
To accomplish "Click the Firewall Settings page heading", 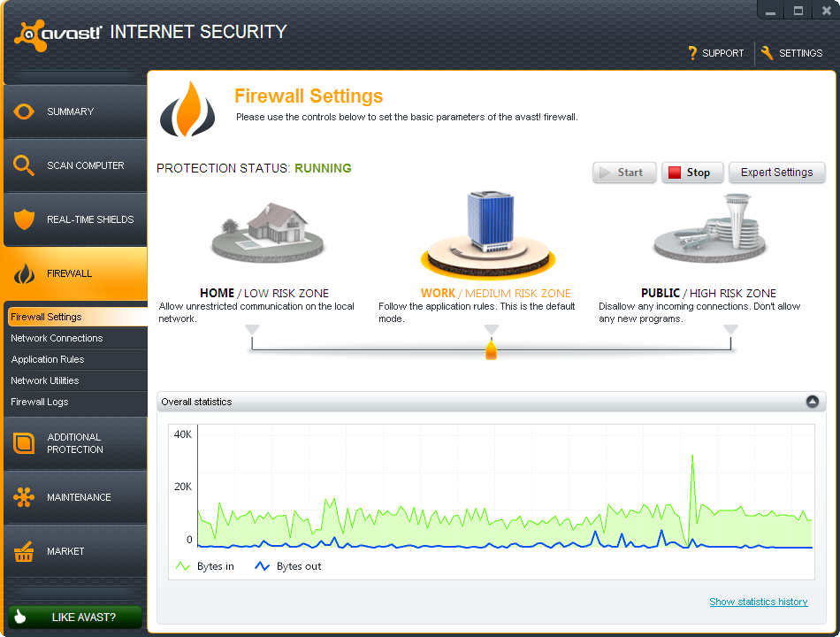I will point(309,96).
